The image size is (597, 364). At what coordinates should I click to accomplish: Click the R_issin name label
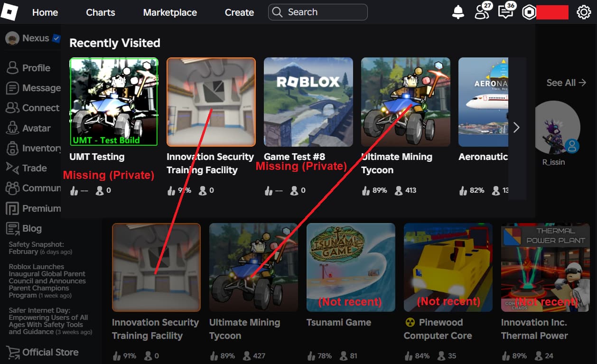(553, 162)
